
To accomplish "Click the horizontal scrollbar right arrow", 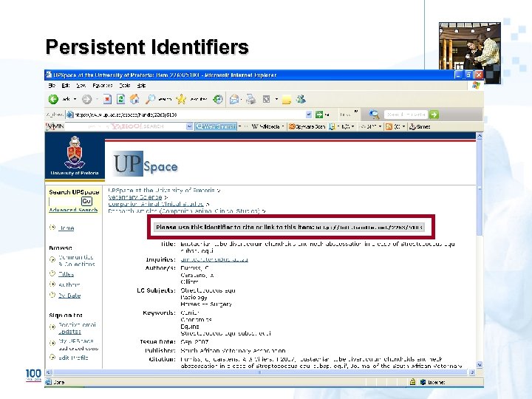I will (472, 372).
